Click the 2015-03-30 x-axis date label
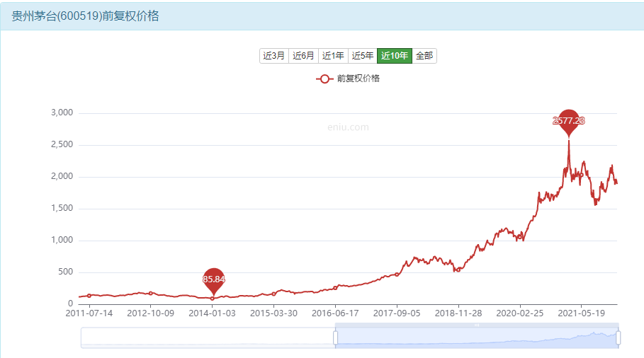 [274, 313]
